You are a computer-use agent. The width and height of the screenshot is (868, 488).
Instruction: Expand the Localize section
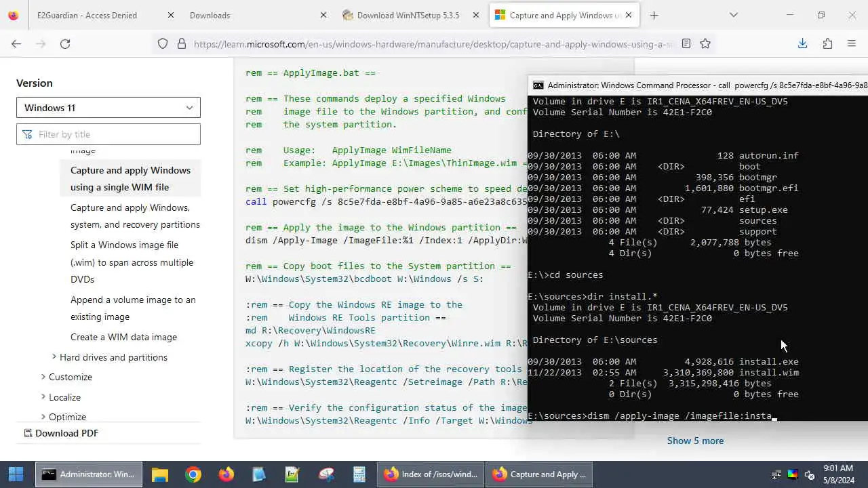[43, 397]
